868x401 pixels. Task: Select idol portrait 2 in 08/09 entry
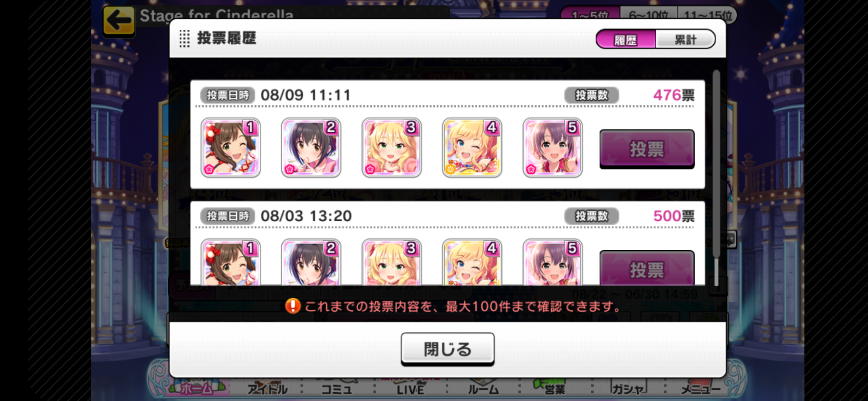pos(311,148)
